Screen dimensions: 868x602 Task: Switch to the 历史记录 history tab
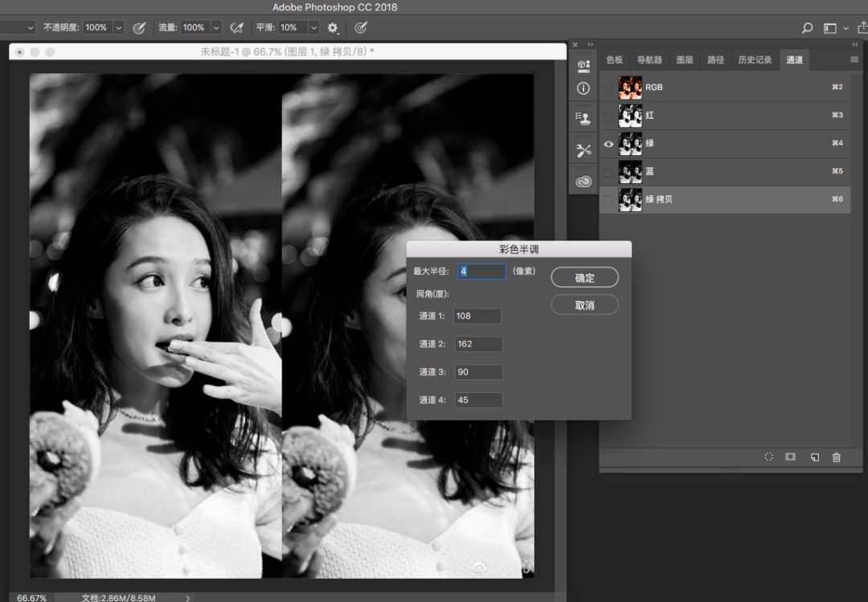755,60
